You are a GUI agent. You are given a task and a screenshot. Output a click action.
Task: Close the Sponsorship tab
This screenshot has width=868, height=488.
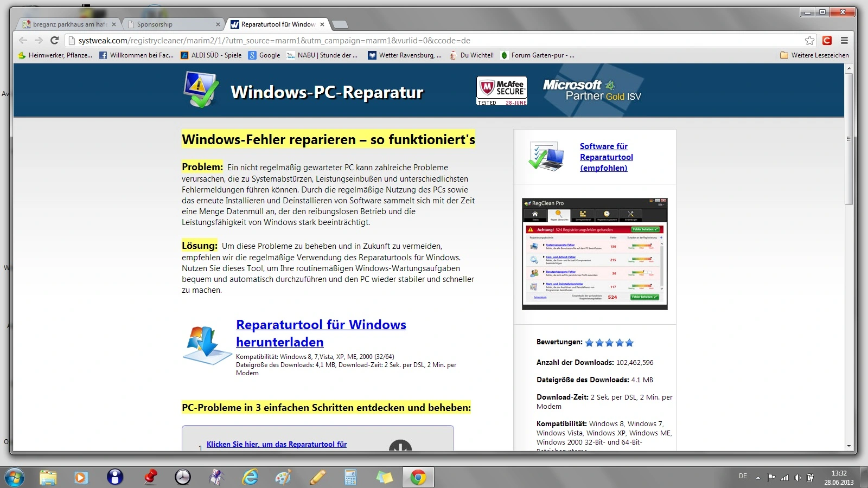pos(218,24)
